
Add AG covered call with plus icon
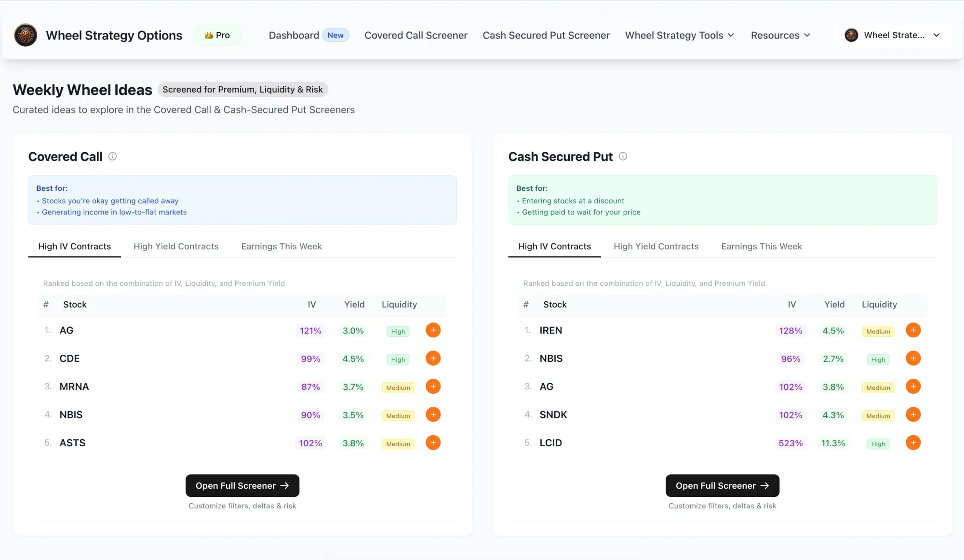click(433, 331)
